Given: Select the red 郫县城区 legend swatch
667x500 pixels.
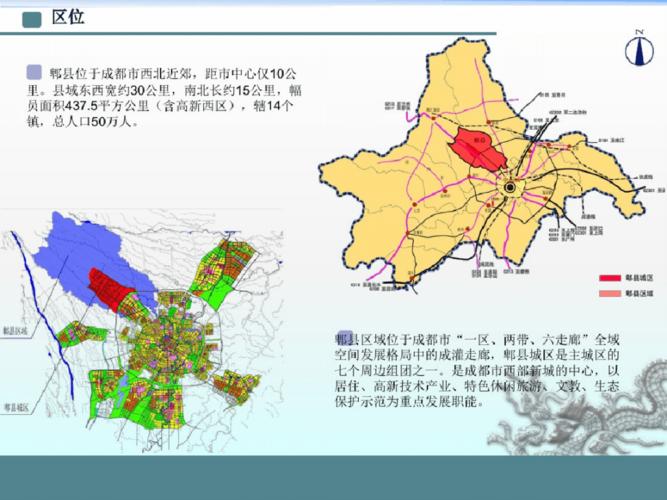Looking at the screenshot, I should [610, 278].
